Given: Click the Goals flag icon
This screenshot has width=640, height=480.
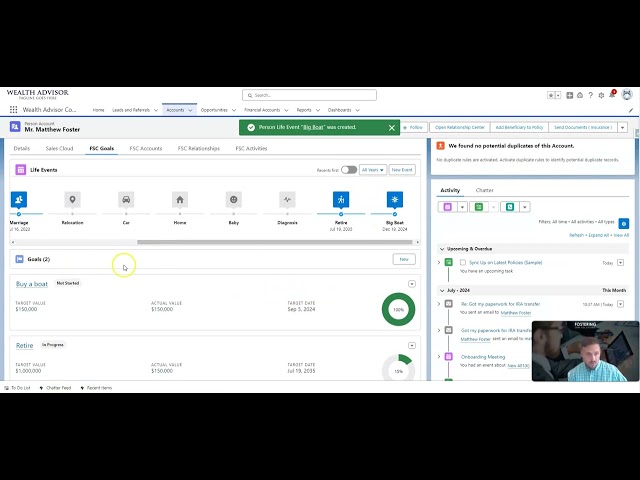Looking at the screenshot, I should tap(19, 259).
